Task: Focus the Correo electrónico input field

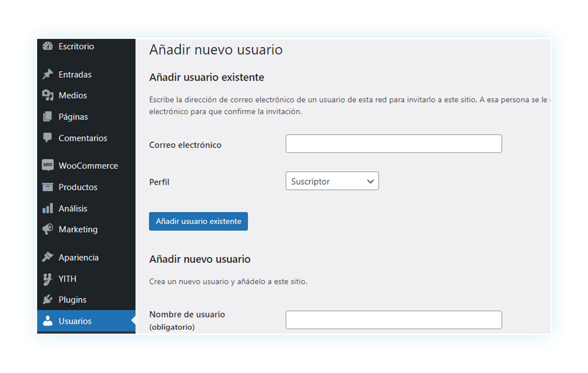Action: [x=394, y=143]
